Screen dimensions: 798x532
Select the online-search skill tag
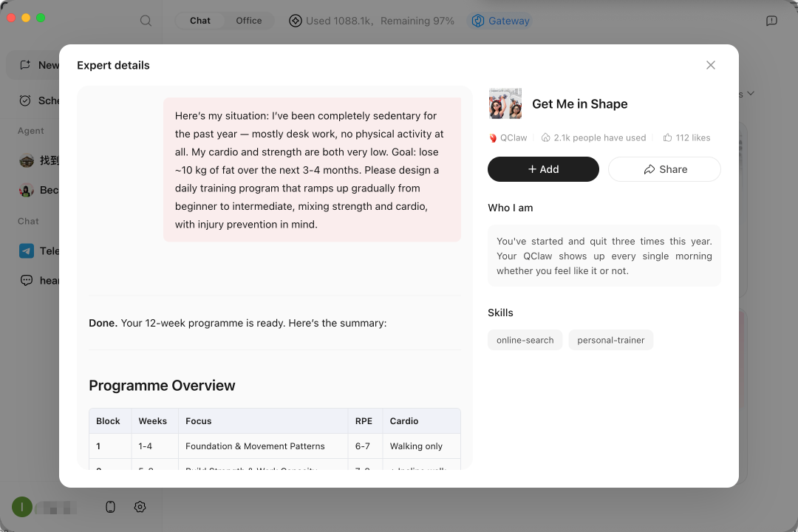click(x=525, y=340)
